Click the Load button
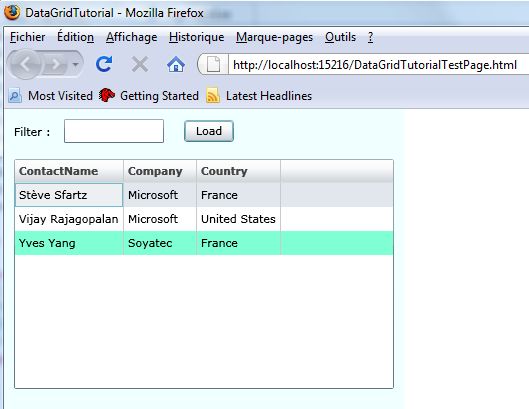Viewport: 529px width, 409px height. (209, 131)
